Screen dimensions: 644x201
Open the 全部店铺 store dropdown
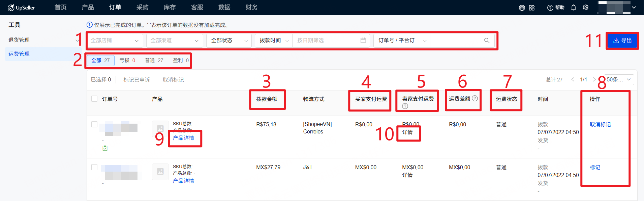point(115,41)
